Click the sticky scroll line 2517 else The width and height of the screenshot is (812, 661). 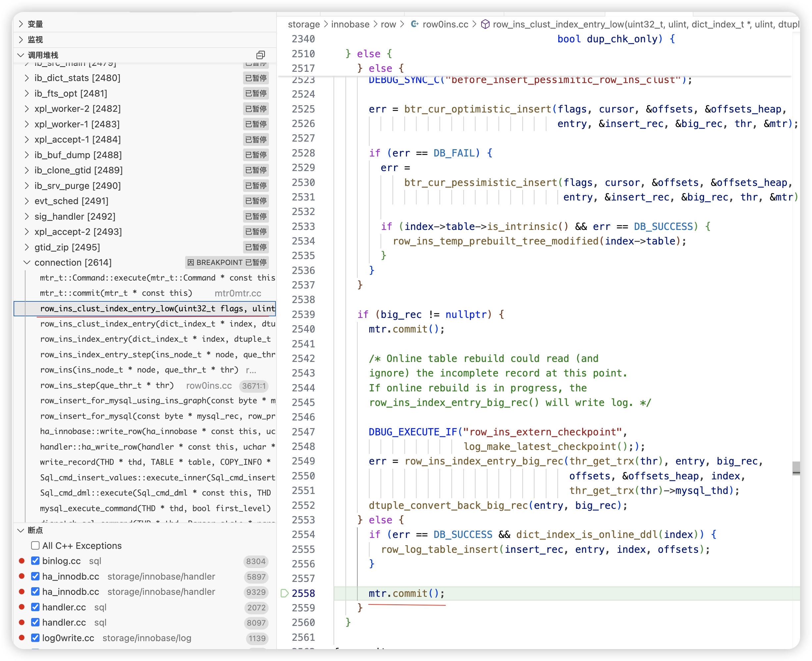(381, 68)
